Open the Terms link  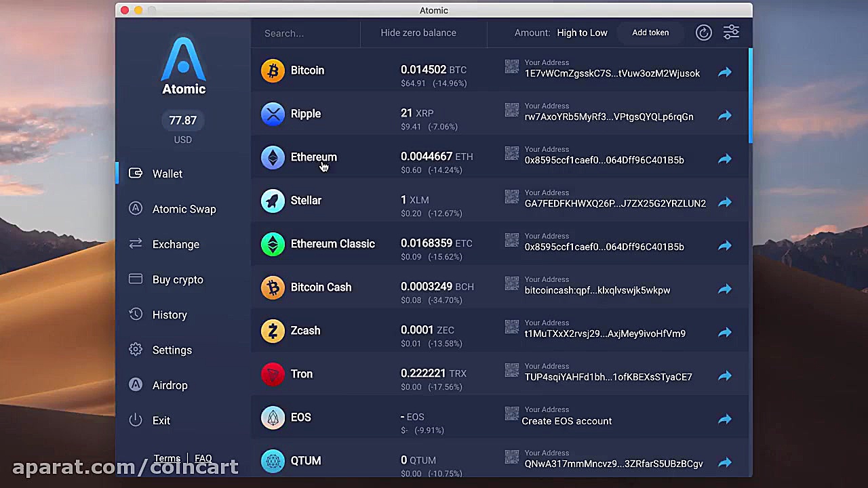pos(167,459)
